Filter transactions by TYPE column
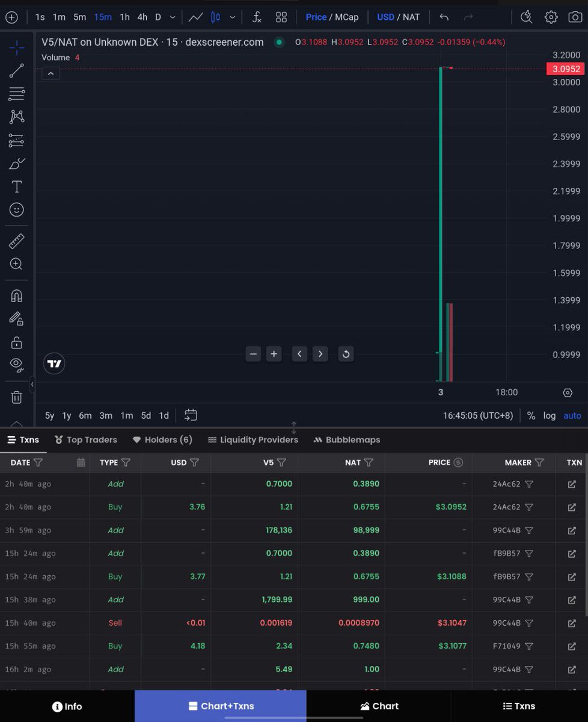The height and width of the screenshot is (722, 588). [x=126, y=463]
